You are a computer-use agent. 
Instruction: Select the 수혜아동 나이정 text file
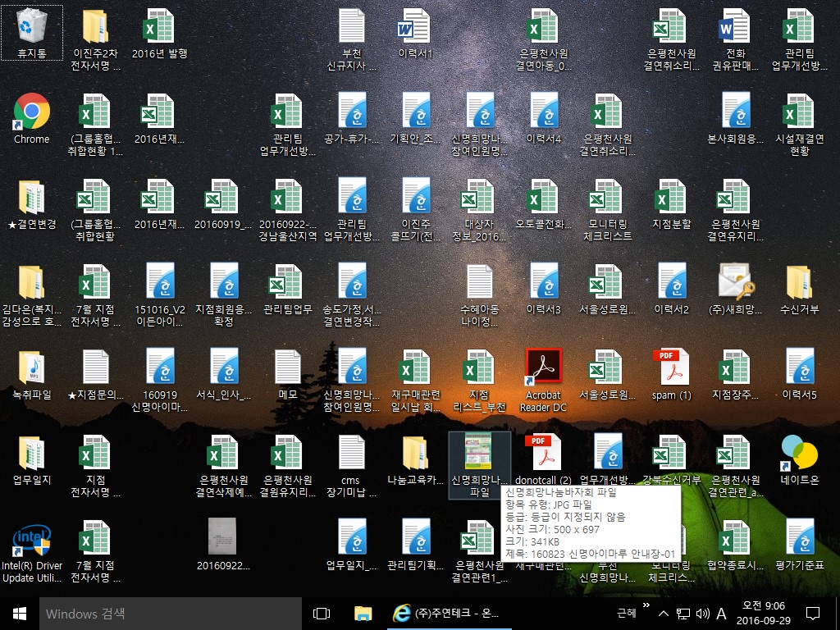coord(479,294)
